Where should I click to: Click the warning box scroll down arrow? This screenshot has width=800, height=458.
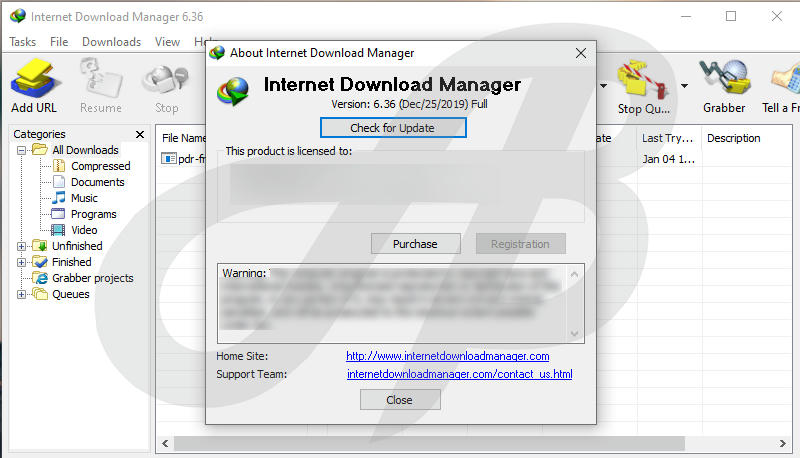[x=574, y=334]
